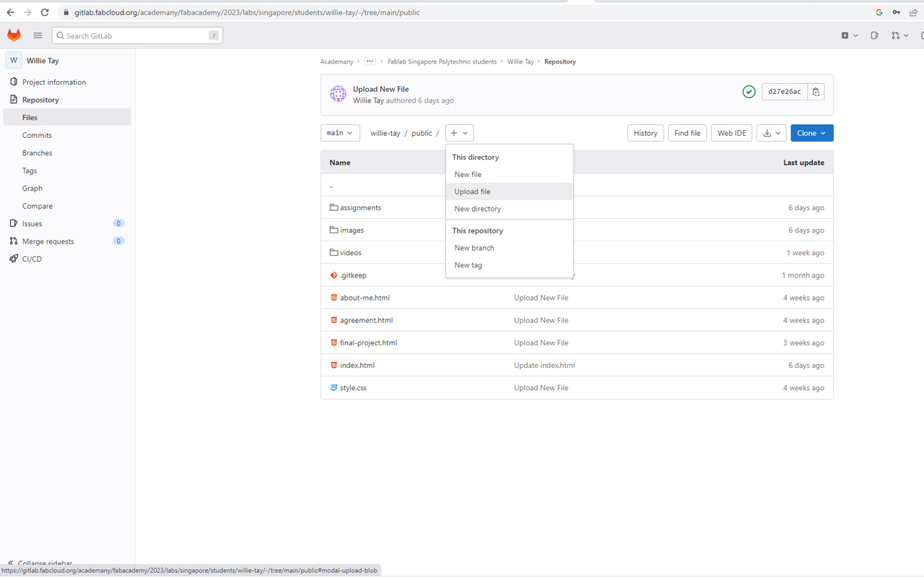Click the Find file button
The height and width of the screenshot is (578, 924).
687,133
